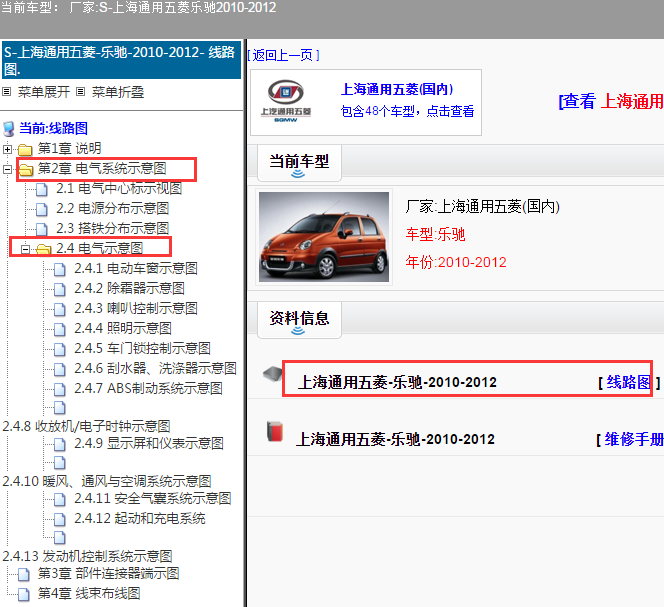664x607 pixels.
Task: Click page icon beside 2.3 搭铁分布示意图
Action: 42,229
